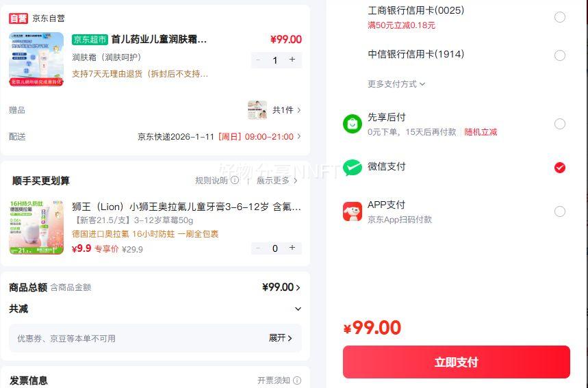Click 展开 to show coupon details

tap(280, 338)
